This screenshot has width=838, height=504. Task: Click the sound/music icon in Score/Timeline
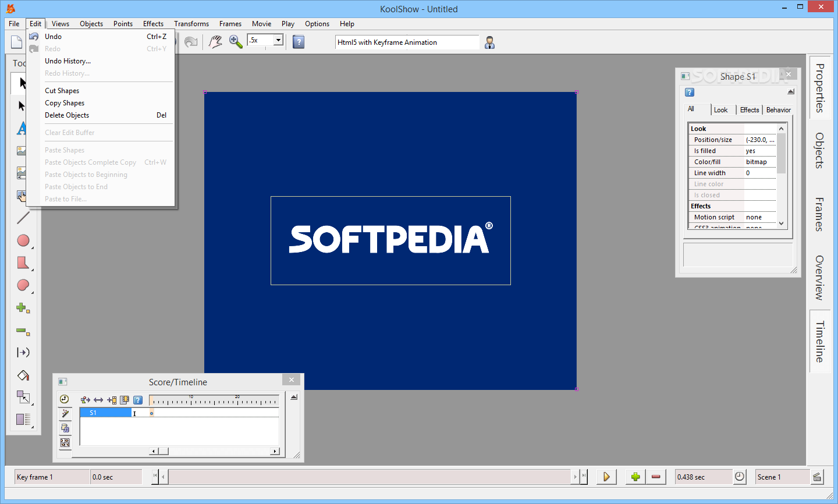65,428
